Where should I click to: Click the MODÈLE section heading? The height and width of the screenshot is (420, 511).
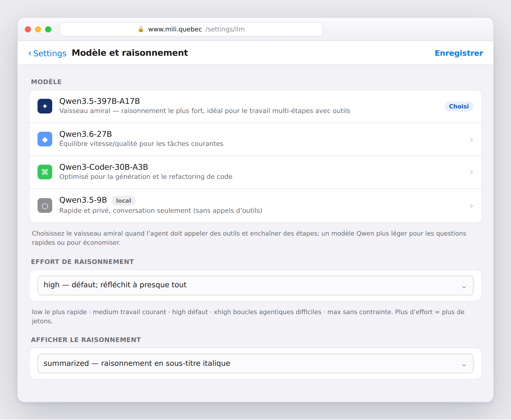point(46,82)
